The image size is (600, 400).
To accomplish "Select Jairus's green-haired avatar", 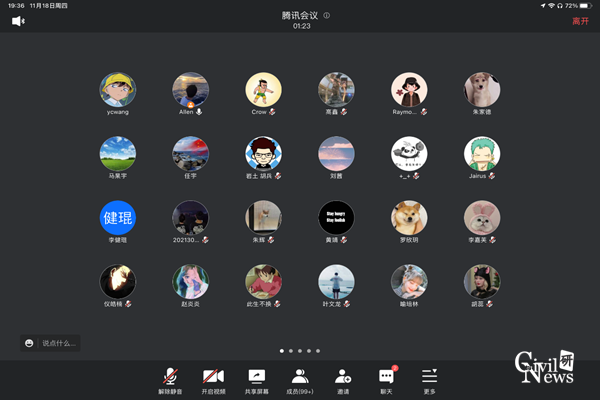I will click(x=482, y=154).
